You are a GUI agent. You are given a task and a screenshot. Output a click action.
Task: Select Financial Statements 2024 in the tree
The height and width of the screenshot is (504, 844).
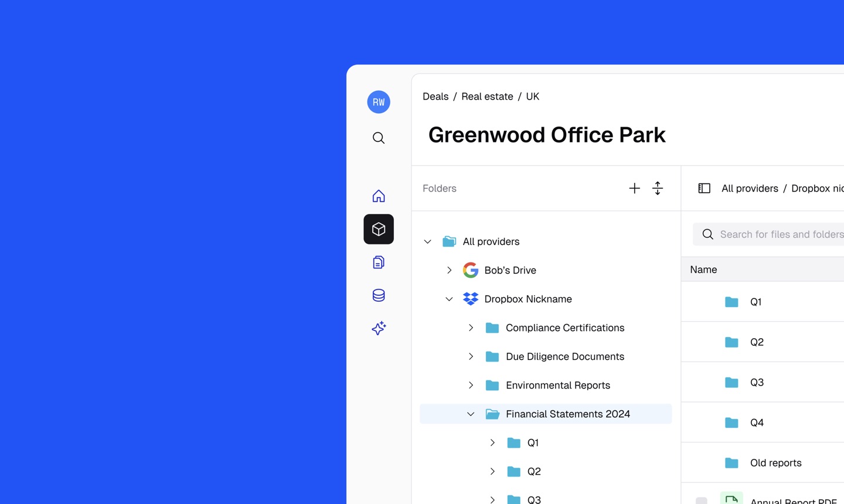pyautogui.click(x=546, y=414)
